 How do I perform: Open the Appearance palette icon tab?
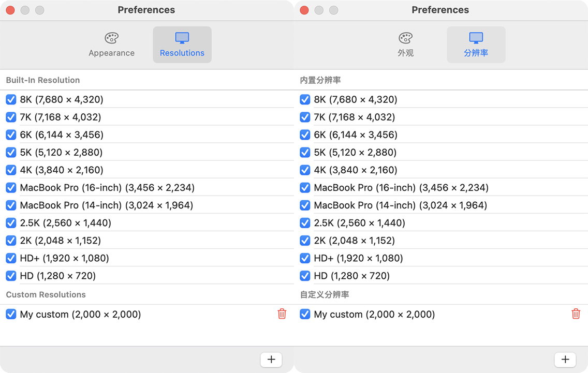tap(111, 38)
